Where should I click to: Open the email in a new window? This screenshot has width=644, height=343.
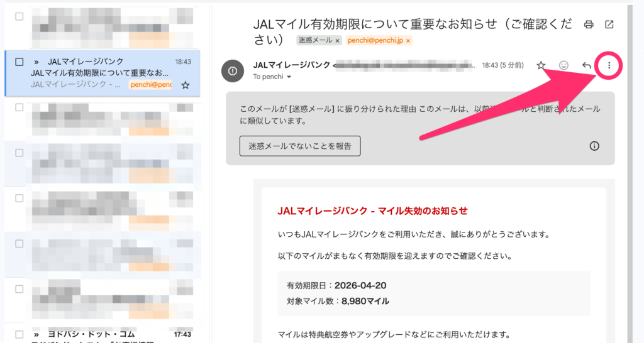tap(609, 24)
